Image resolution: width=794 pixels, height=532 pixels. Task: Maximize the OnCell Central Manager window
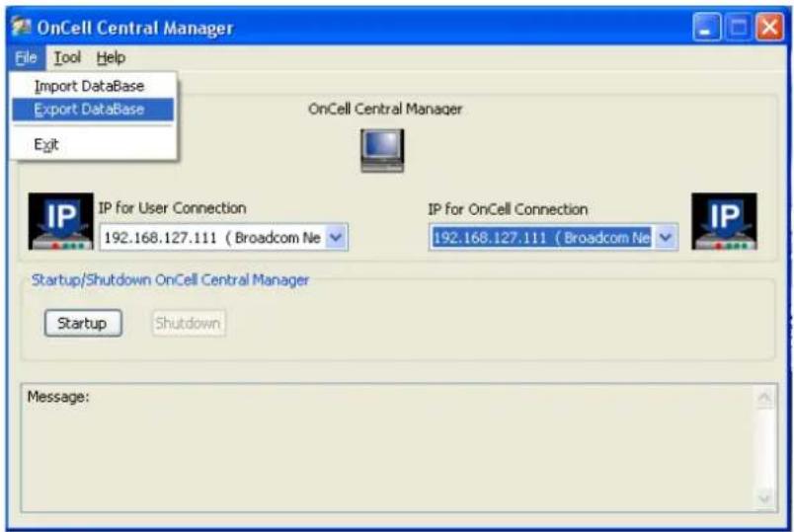(738, 27)
